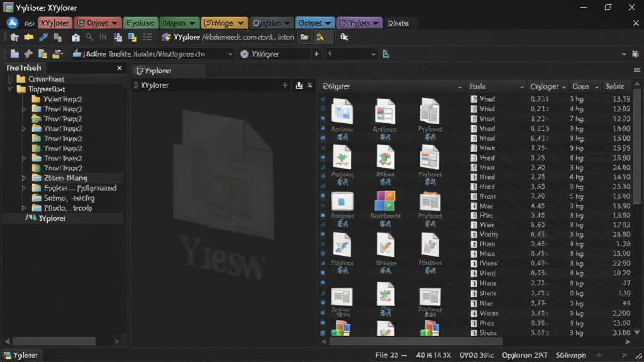
Task: Select the list row with value 7,39
Action: point(551,197)
